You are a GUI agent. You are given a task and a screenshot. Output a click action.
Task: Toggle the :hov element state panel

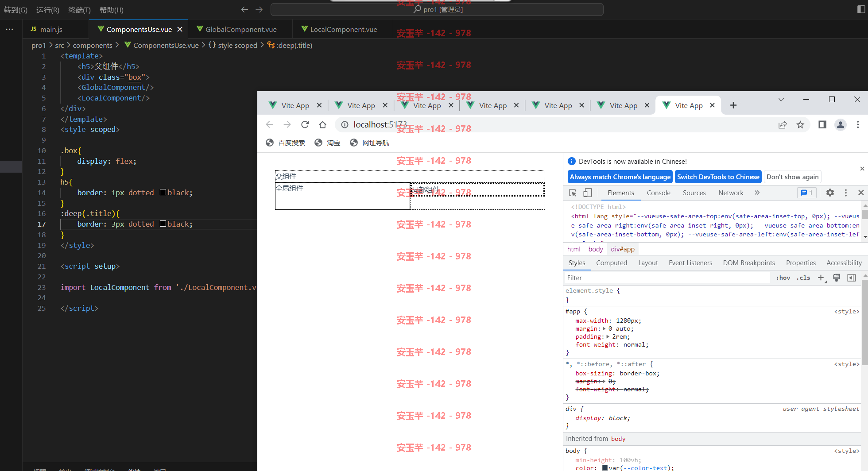coord(783,278)
